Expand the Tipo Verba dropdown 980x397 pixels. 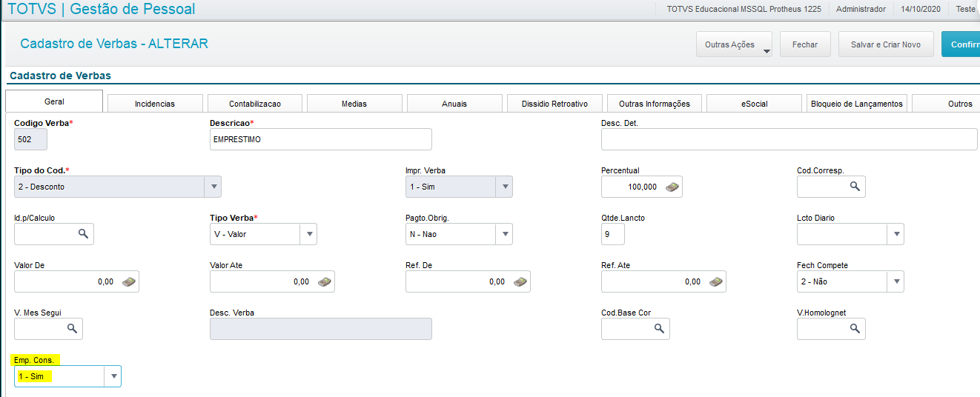coord(308,234)
